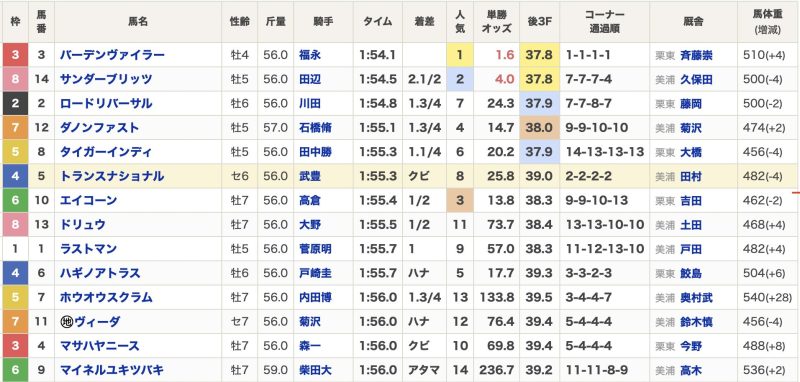Click corner order 14-13-13-13
The height and width of the screenshot is (382, 800).
[x=605, y=152]
